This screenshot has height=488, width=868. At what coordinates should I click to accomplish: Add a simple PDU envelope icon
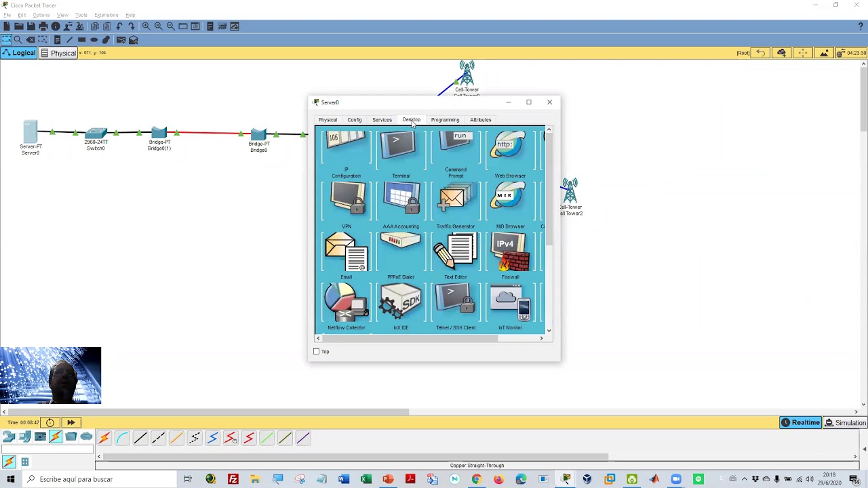click(121, 40)
